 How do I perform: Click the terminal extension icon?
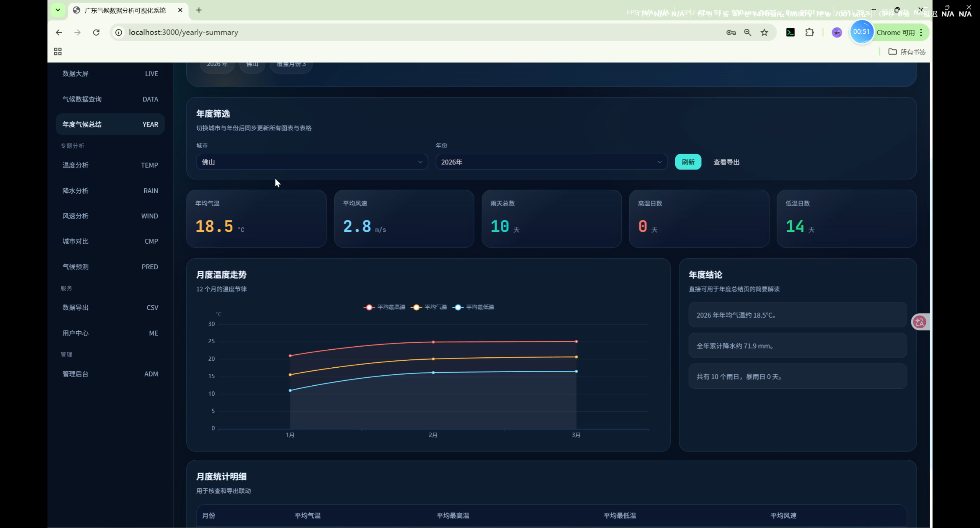pyautogui.click(x=790, y=33)
